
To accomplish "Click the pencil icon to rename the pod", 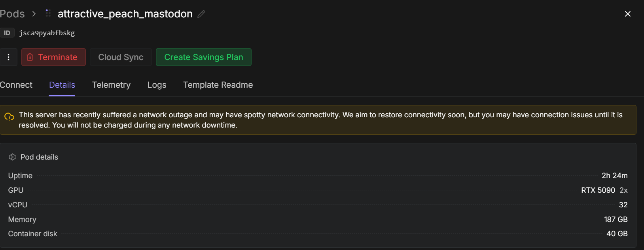I will pyautogui.click(x=201, y=14).
